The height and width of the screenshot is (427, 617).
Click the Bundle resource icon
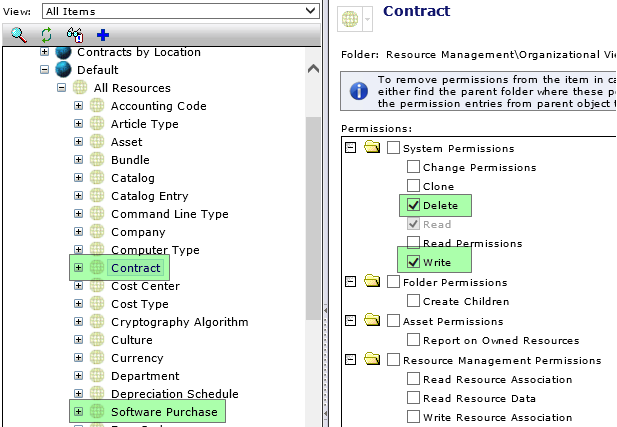pos(97,159)
